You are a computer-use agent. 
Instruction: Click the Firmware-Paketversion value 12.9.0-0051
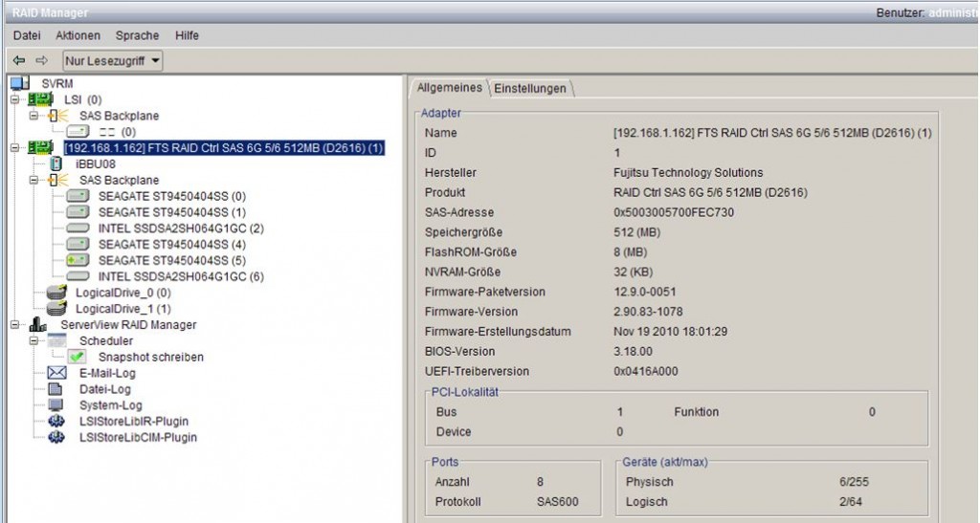644,292
